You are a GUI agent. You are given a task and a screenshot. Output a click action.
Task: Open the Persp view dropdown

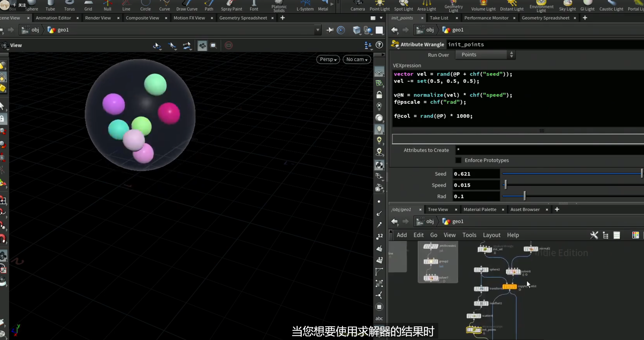tap(328, 59)
